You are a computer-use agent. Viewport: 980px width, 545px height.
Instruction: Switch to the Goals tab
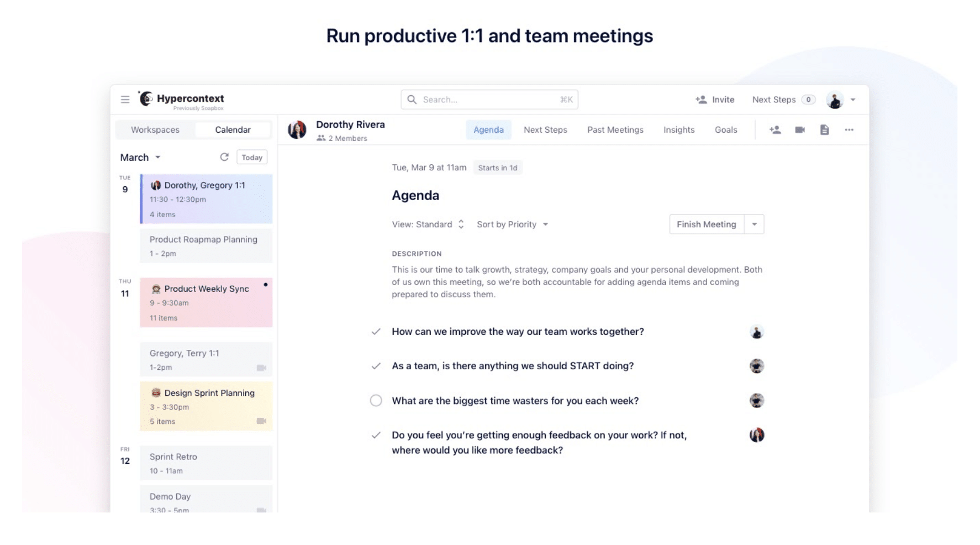pos(726,130)
